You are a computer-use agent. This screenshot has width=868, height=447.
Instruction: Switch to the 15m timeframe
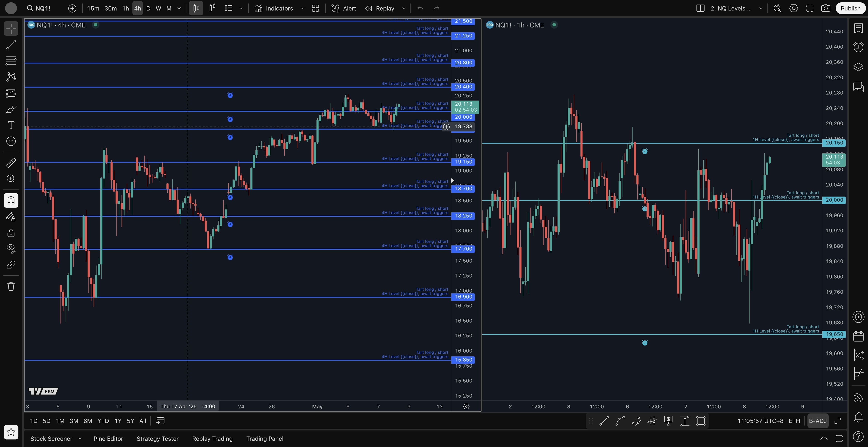pos(93,8)
